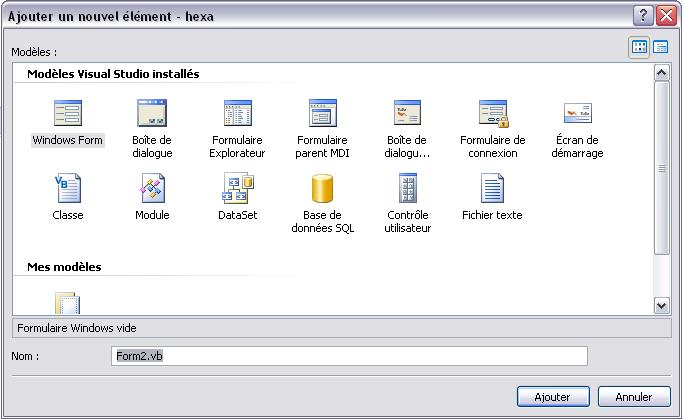This screenshot has height=420, width=683.
Task: Click the Annuler button
Action: (634, 397)
